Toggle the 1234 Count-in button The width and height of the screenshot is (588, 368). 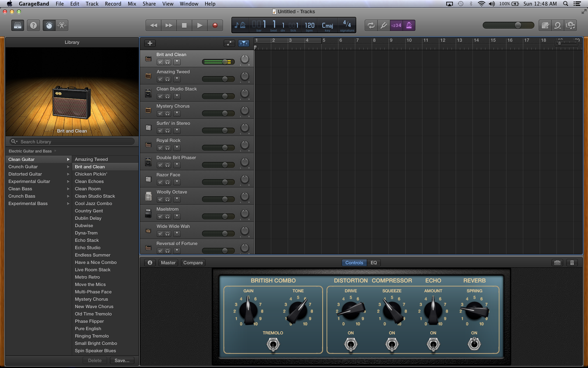coord(396,25)
